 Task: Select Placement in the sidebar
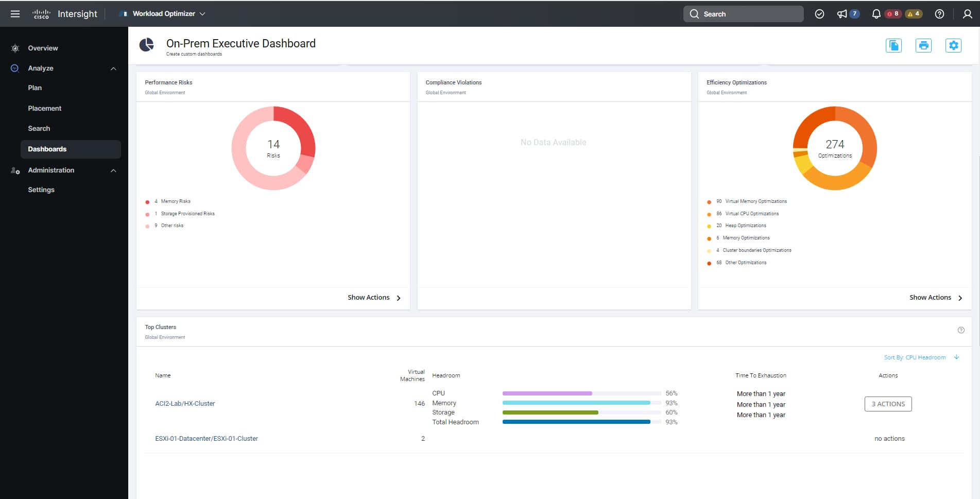tap(44, 108)
